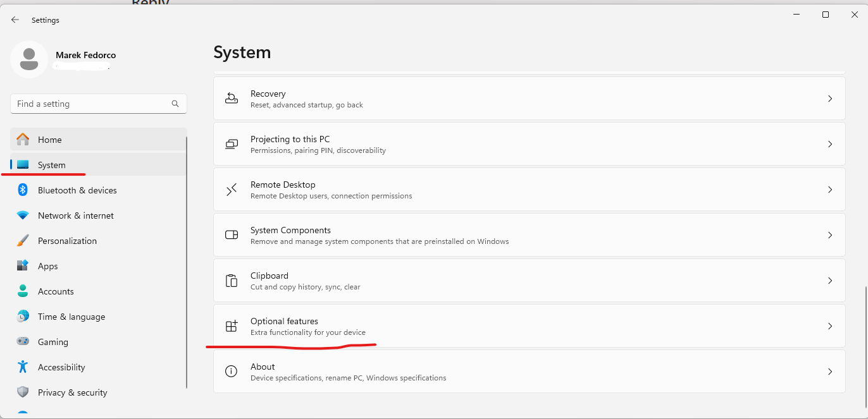868x419 pixels.
Task: Open the Apps settings category
Action: [98, 266]
